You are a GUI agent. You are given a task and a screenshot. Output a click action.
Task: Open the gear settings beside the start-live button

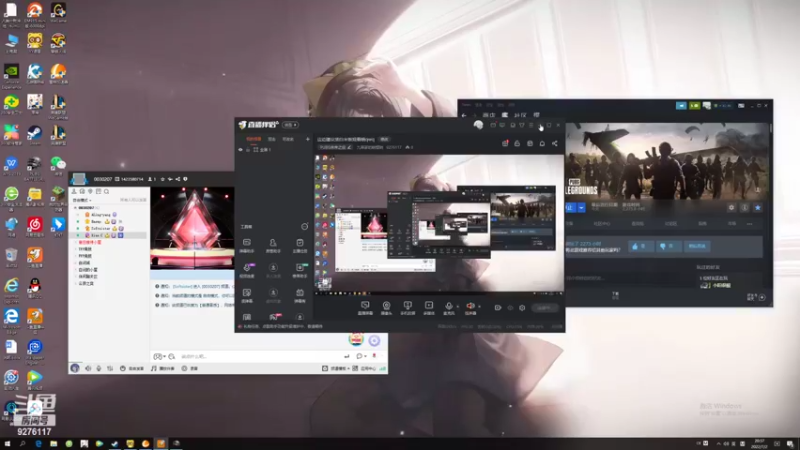(522, 308)
